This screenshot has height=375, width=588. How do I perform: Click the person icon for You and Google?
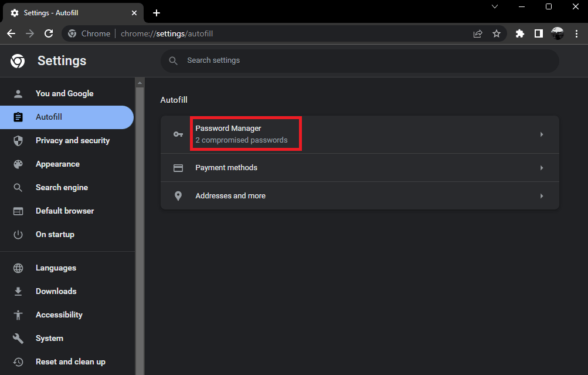click(x=18, y=94)
